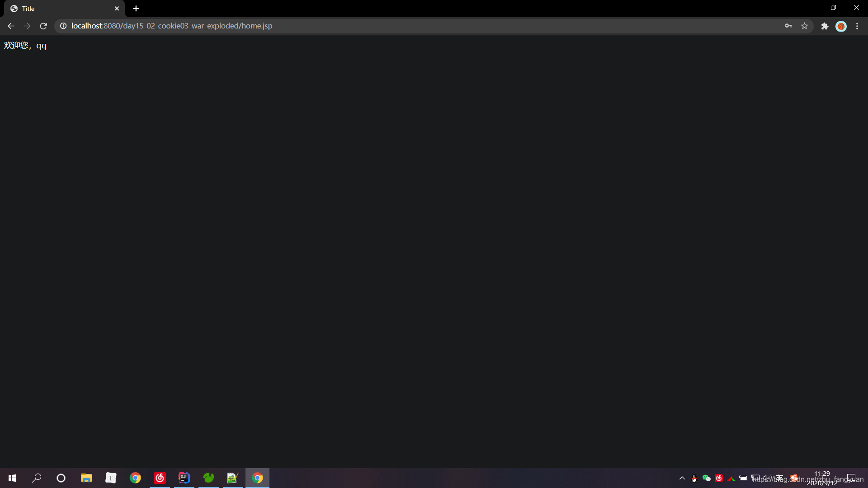This screenshot has height=488, width=868.
Task: Open Cortana circle on taskbar
Action: (61, 478)
